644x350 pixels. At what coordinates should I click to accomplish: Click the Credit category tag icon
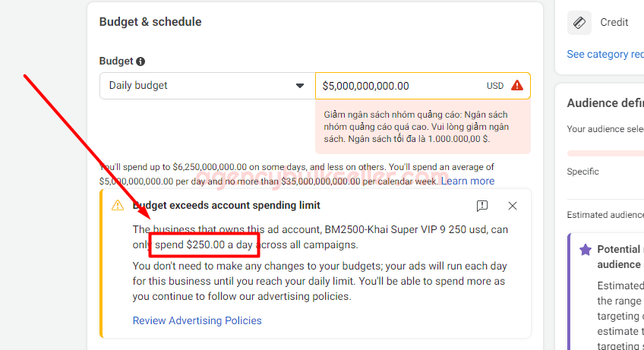point(579,23)
